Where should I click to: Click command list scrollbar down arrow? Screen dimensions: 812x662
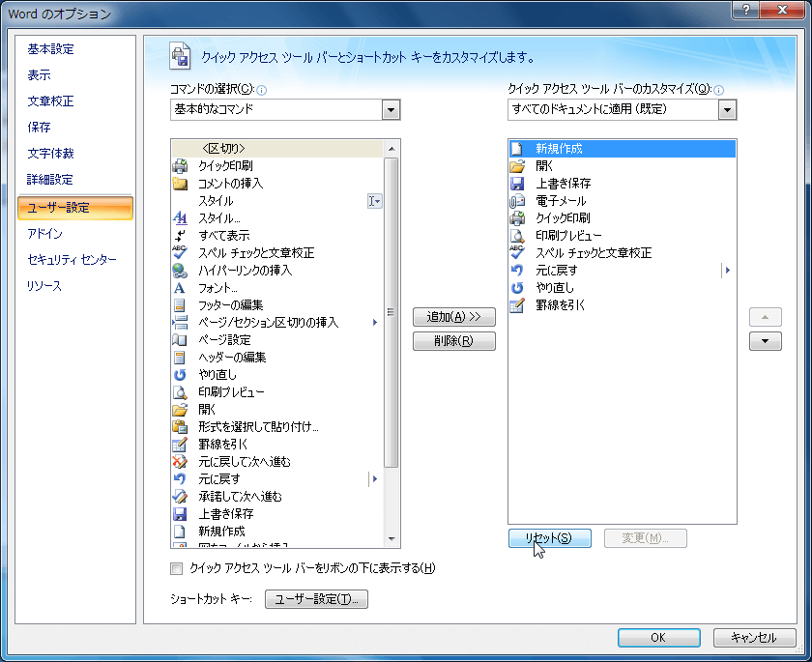click(x=391, y=539)
